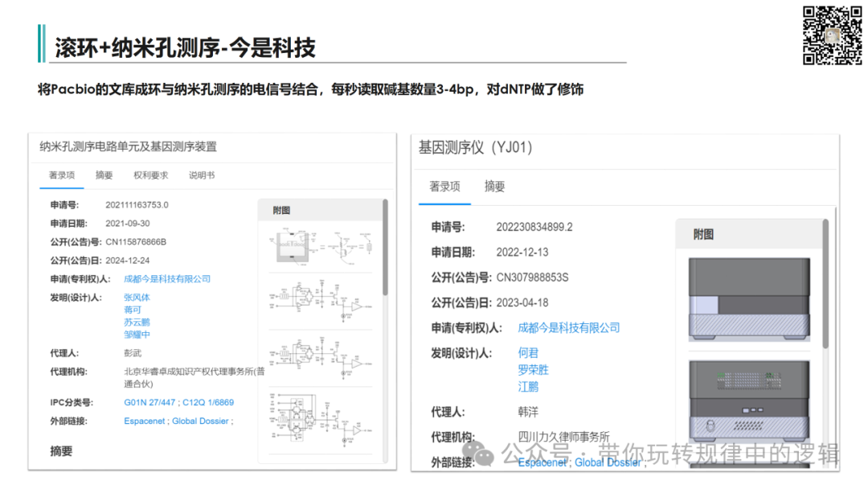Open top sequencer device image in 附图
The height and width of the screenshot is (489, 868).
(749, 300)
